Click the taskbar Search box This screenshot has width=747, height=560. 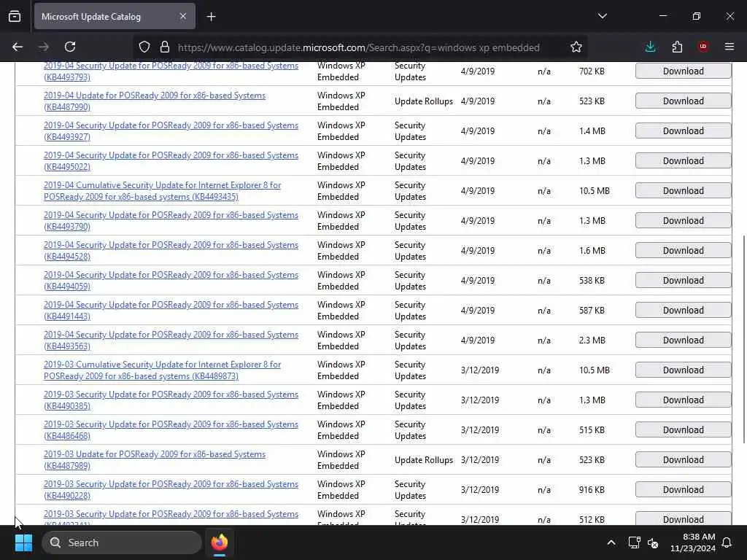[x=122, y=542]
